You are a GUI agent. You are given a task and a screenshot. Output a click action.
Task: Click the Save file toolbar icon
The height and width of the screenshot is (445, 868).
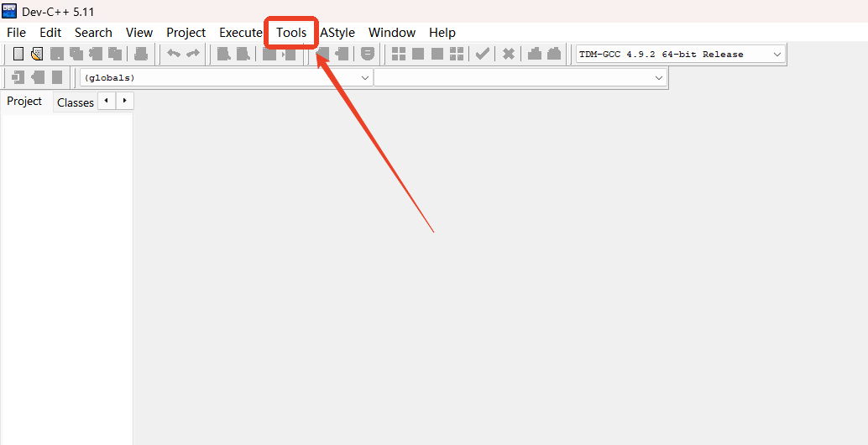(x=56, y=54)
